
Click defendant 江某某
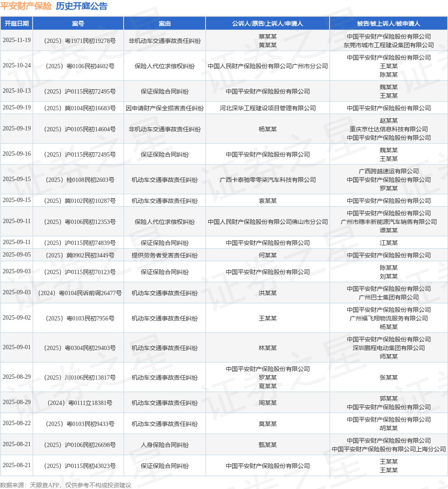tap(388, 243)
